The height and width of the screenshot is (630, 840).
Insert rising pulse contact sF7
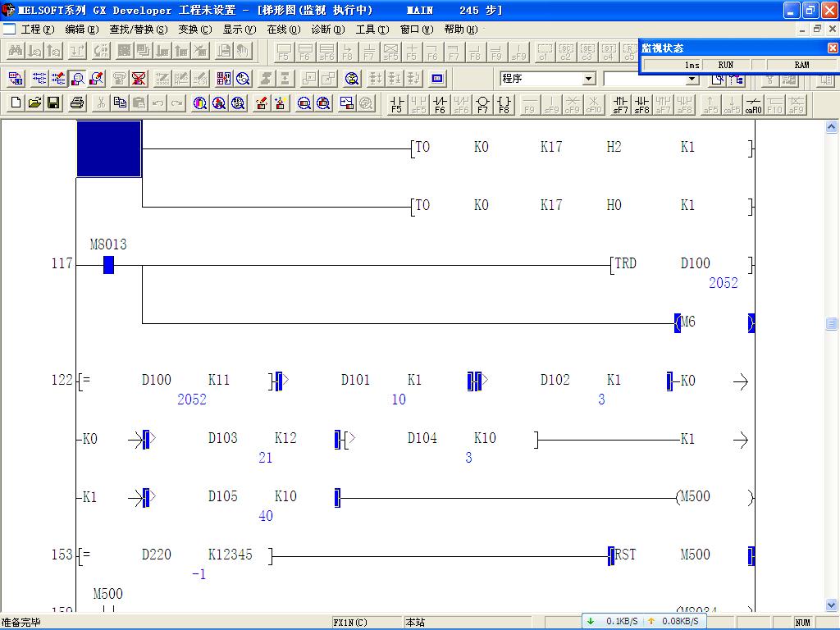click(x=620, y=105)
